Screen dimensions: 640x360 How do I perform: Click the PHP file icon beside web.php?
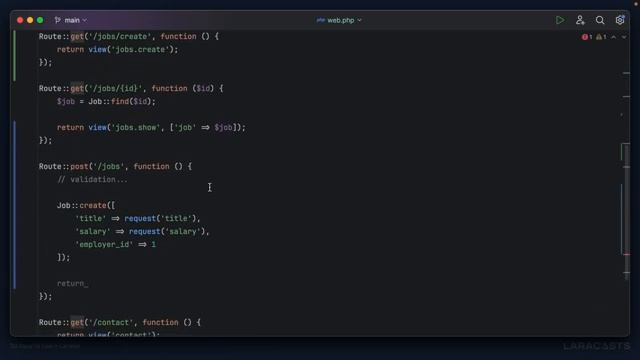pos(320,20)
